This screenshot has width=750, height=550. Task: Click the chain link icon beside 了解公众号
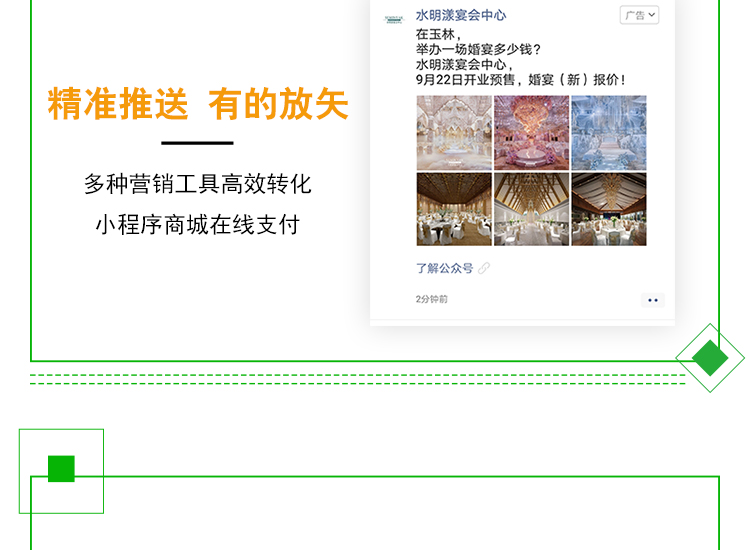484,268
